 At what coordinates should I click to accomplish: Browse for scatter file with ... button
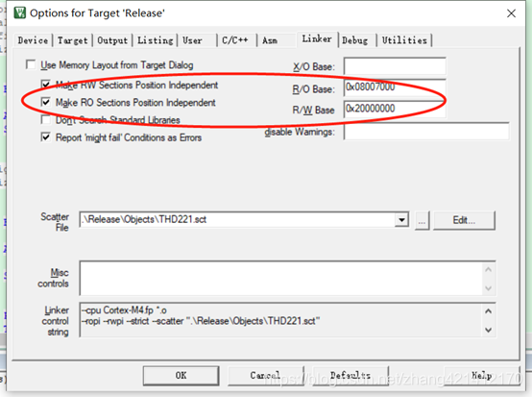point(422,221)
